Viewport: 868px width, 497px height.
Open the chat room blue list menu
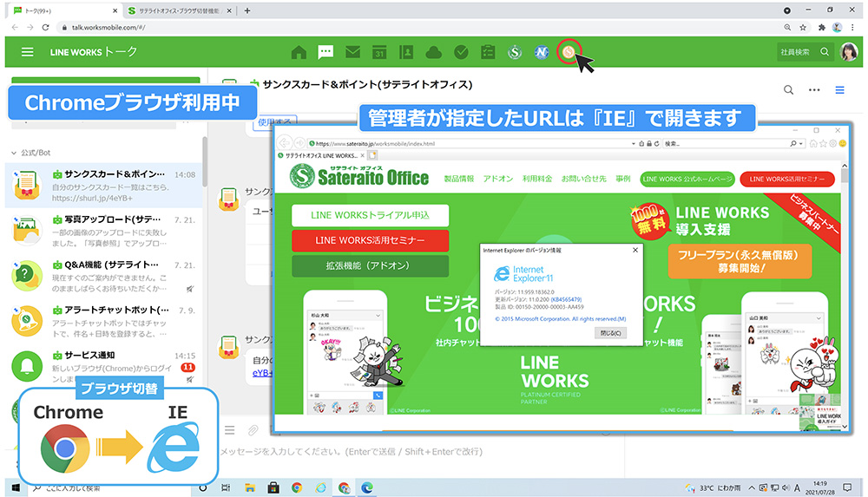[839, 89]
